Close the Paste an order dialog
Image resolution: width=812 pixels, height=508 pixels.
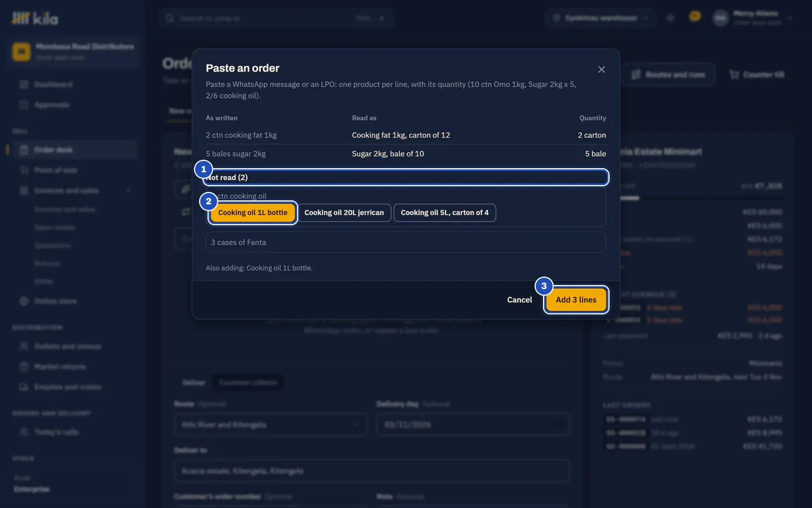pos(602,69)
